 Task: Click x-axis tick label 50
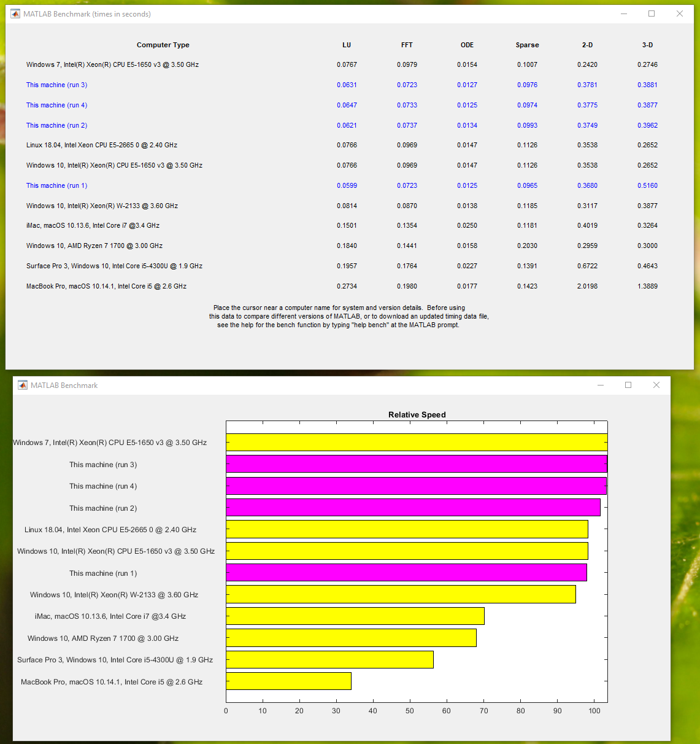410,711
